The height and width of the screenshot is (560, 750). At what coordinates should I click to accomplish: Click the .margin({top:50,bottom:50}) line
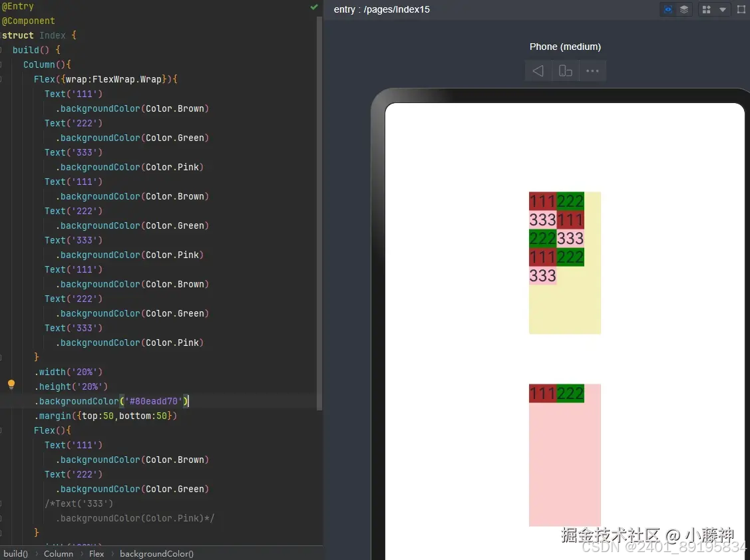point(105,416)
